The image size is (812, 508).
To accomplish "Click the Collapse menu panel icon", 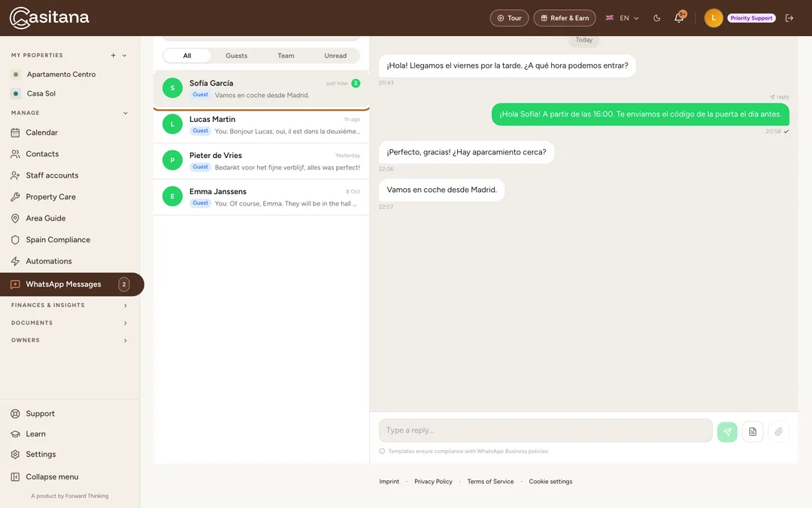I will coord(15,477).
